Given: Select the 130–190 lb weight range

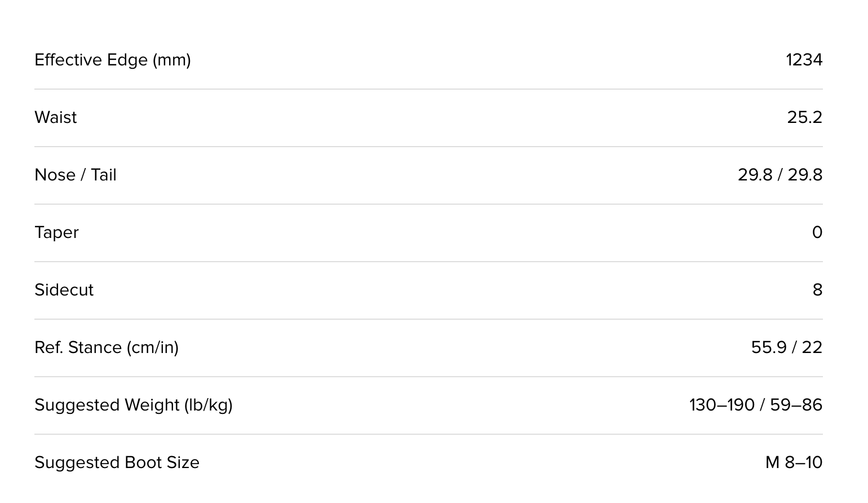Looking at the screenshot, I should point(721,405).
